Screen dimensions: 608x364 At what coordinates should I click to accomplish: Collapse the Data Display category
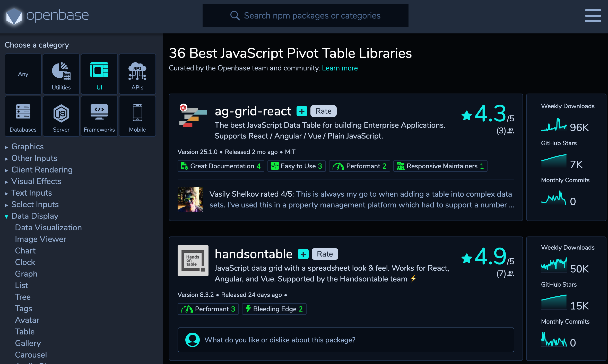35,216
